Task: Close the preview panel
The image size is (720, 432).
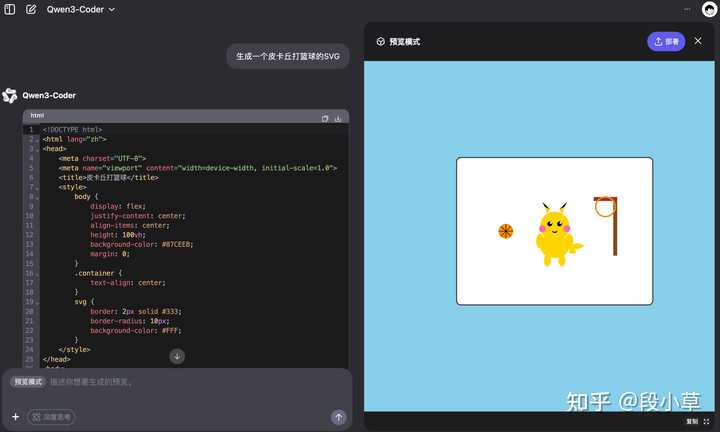Action: pos(698,41)
